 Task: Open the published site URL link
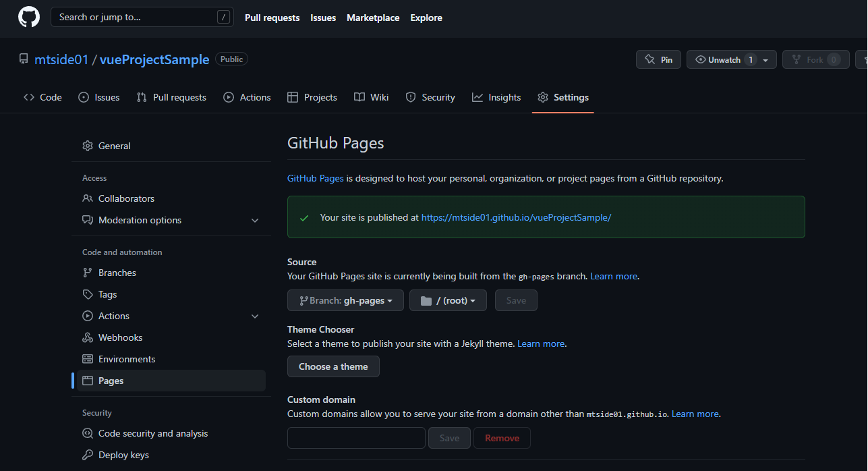516,217
